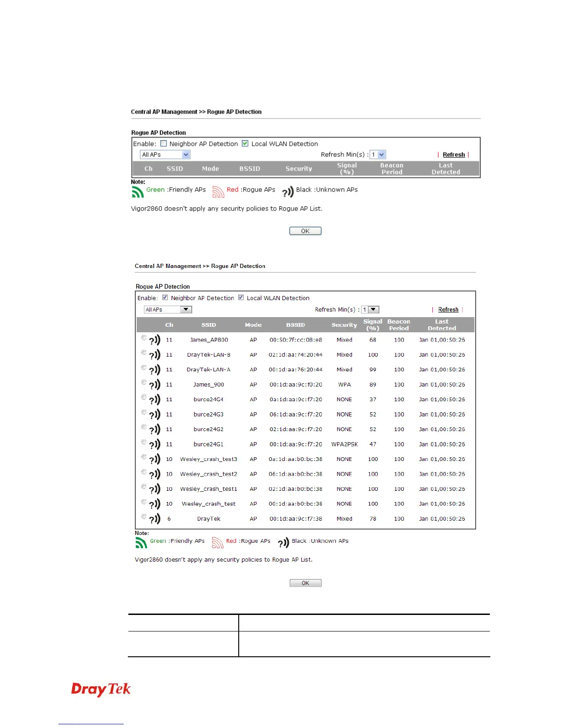Viewport: 563px width, 728px height.
Task: Click the DrayTek logo at page bottom
Action: (101, 689)
